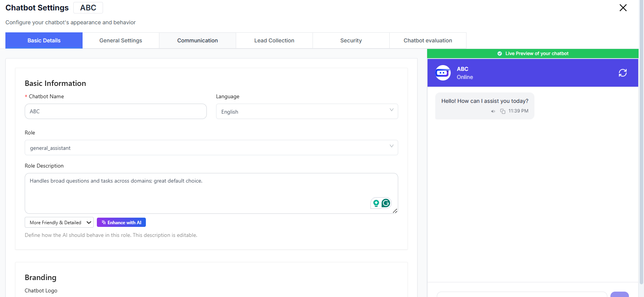Open the Language dropdown showing English

pyautogui.click(x=307, y=111)
